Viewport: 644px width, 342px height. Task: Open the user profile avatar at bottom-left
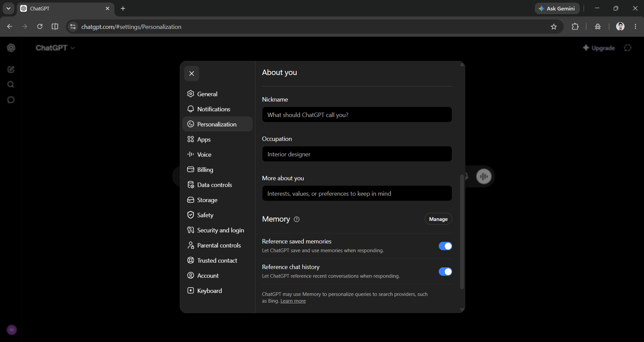click(12, 330)
